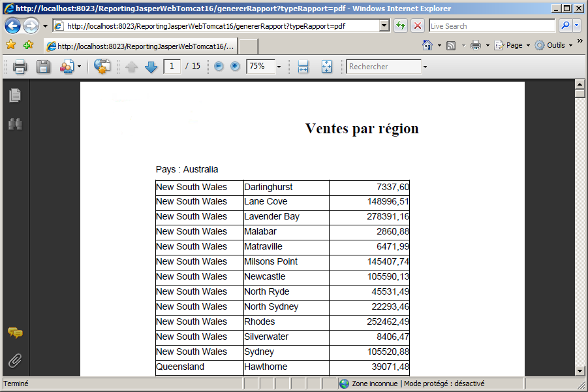Open the address bar history dropdown
The width and height of the screenshot is (588, 392).
coord(384,26)
